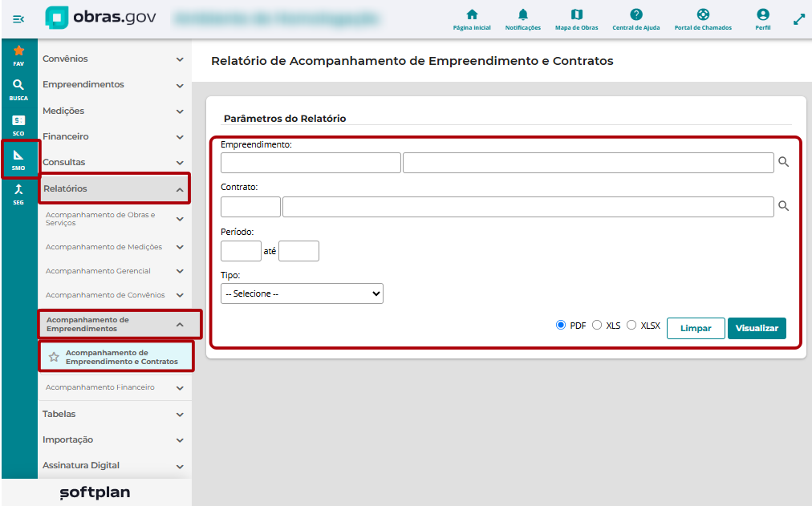
Task: Click Período start date field
Action: [x=241, y=251]
